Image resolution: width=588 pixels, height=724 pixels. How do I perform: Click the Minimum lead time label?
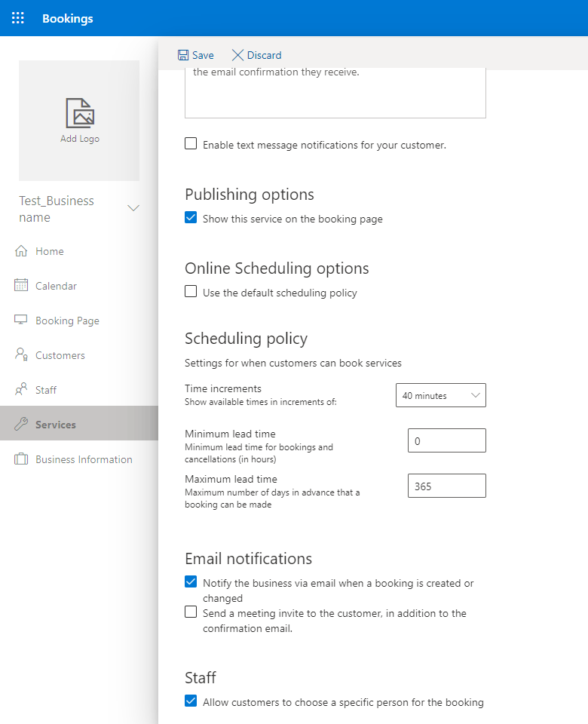coord(230,434)
